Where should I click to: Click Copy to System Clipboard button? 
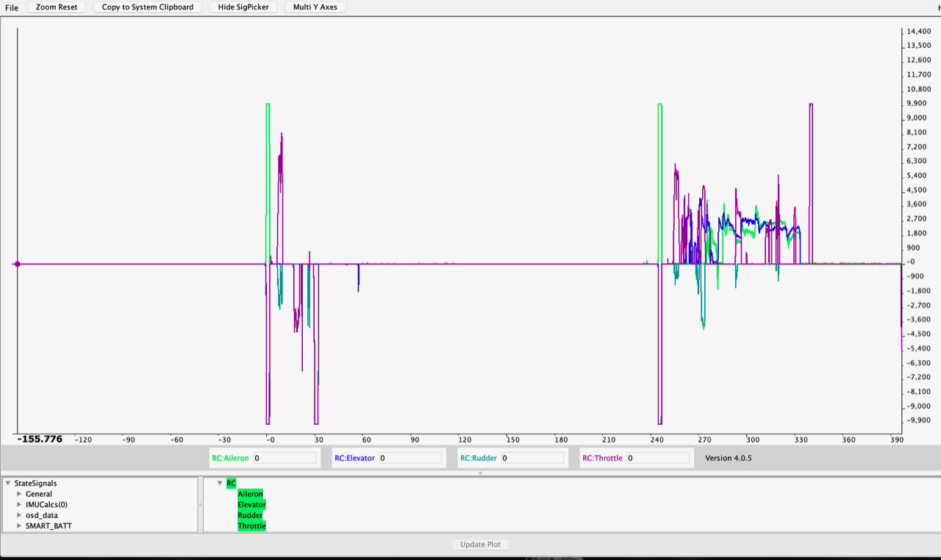pos(148,7)
